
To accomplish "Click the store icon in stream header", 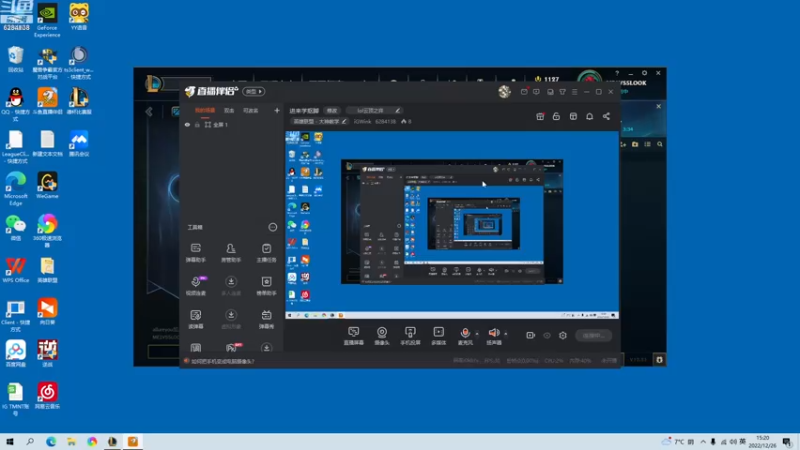I will coord(573,116).
